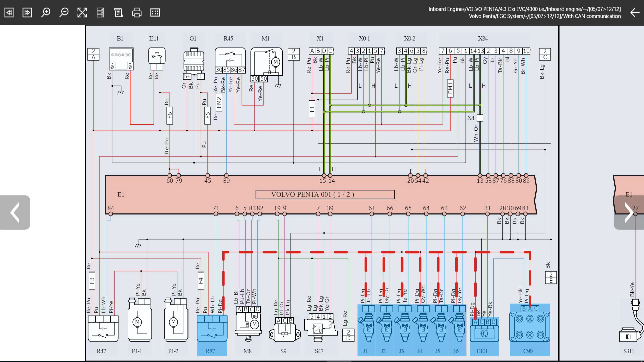Click the fast-forward to next diagram icon
Screen dimensions: 644x362
click(x=27, y=13)
